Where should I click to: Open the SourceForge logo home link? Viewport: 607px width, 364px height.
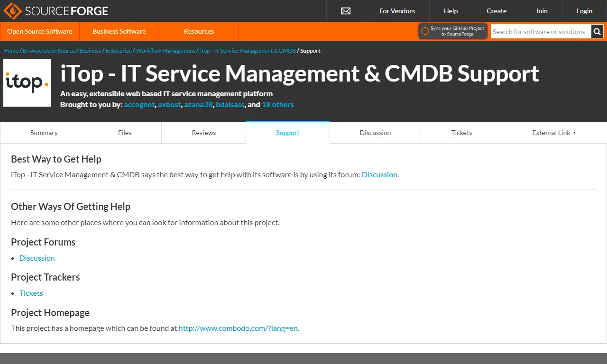56,11
